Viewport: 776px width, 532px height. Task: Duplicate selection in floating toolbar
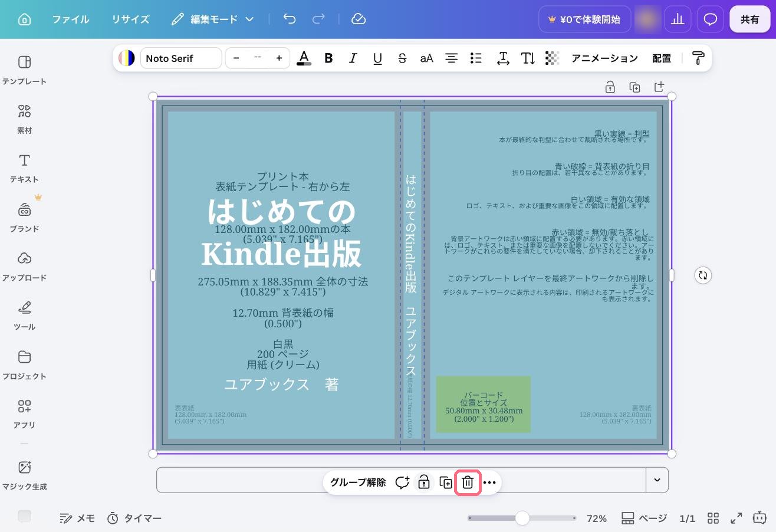click(446, 482)
